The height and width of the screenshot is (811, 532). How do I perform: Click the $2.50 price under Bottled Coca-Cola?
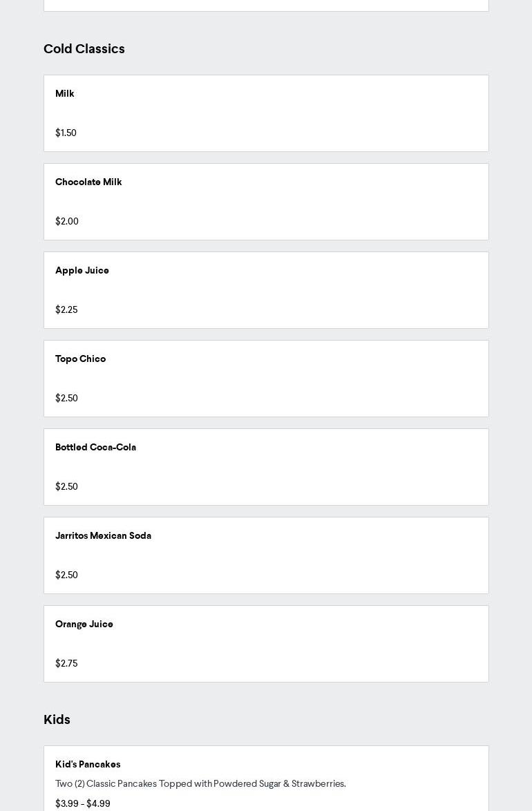pyautogui.click(x=66, y=487)
